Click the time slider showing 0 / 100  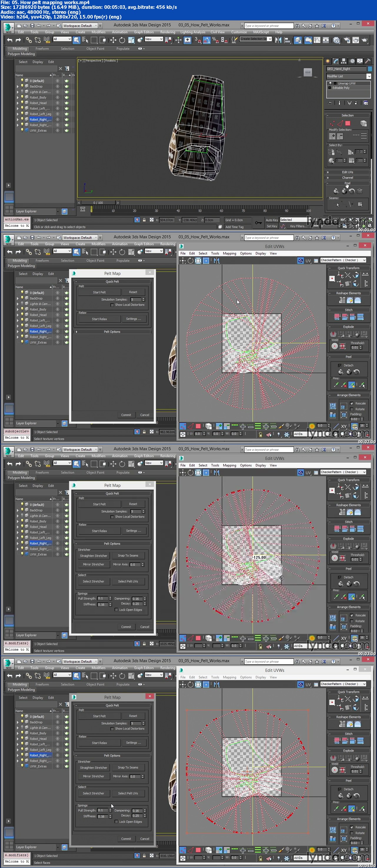coord(98,203)
